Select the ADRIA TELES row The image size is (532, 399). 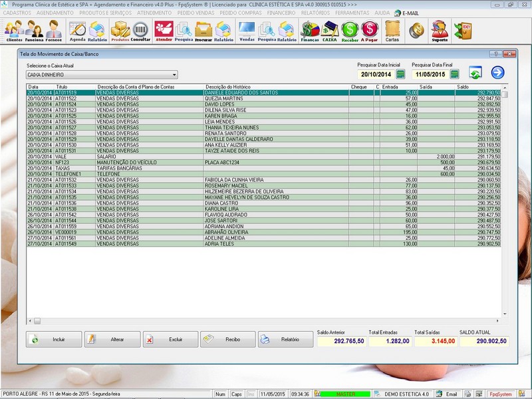pos(263,243)
